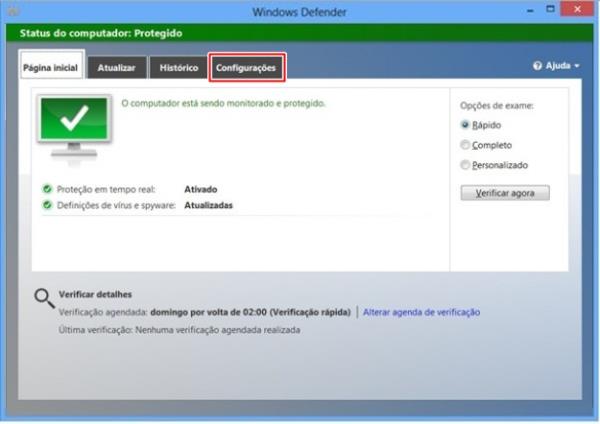Open Alterar agenda de verificação link
Screen dimensions: 600x424
point(421,312)
